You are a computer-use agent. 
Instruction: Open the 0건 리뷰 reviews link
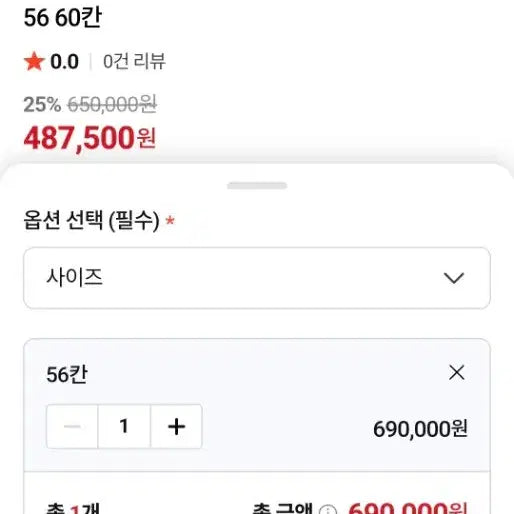point(134,61)
